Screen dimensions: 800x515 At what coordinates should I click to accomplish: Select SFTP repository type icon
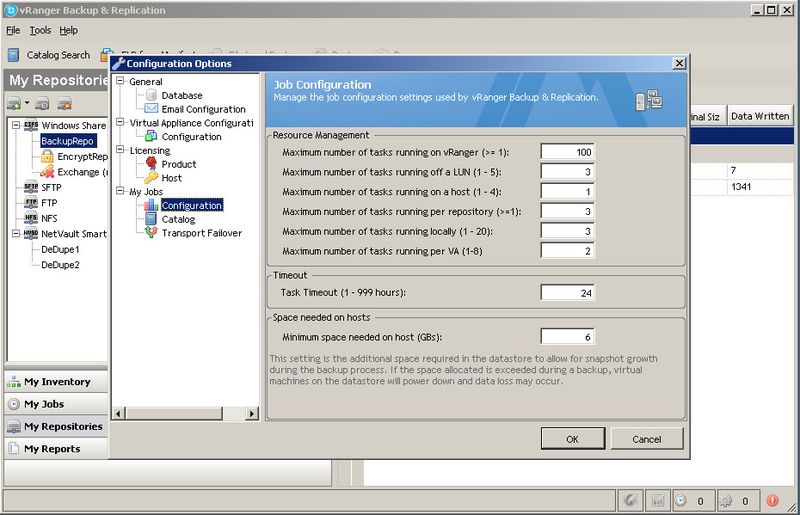[x=31, y=187]
